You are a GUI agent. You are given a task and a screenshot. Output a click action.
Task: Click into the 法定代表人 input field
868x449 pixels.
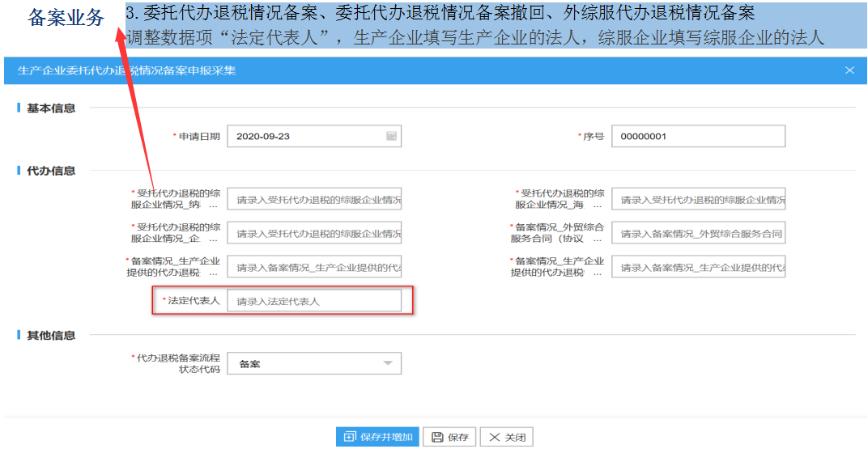point(314,301)
